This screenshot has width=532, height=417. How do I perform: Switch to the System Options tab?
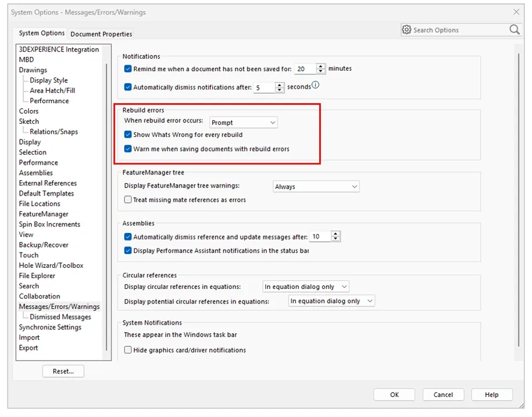coord(42,33)
